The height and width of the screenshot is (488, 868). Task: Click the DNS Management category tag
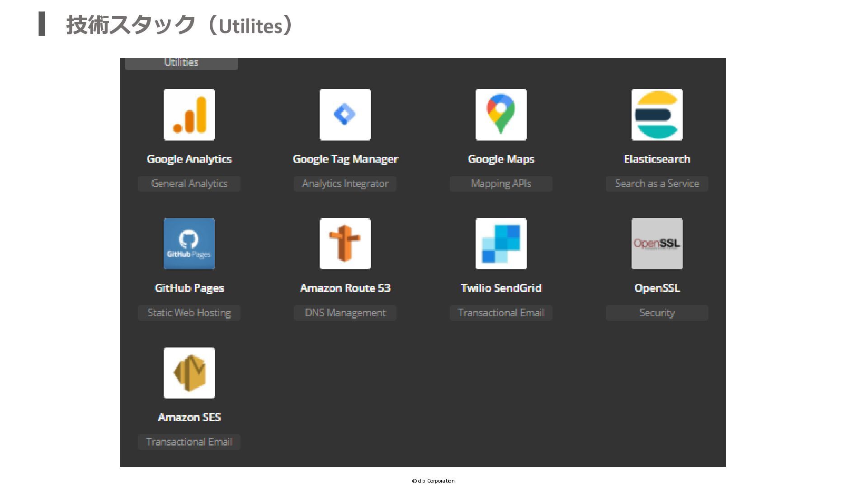345,313
